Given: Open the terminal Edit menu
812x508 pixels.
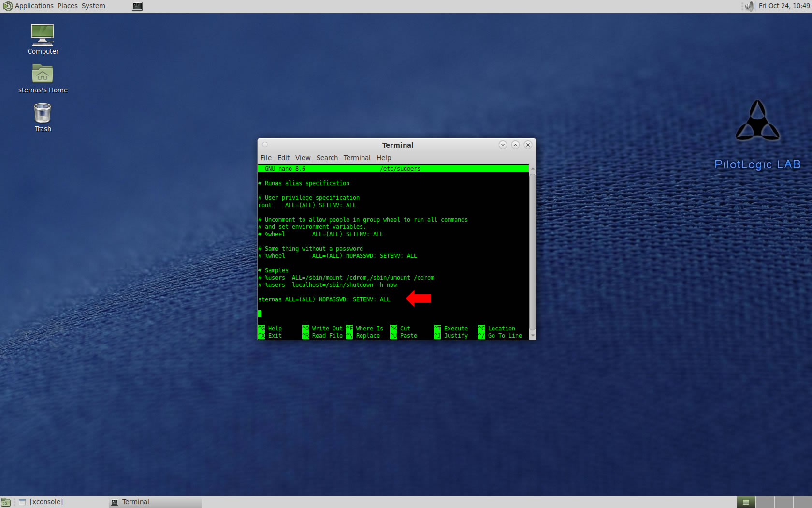Looking at the screenshot, I should click(x=283, y=158).
